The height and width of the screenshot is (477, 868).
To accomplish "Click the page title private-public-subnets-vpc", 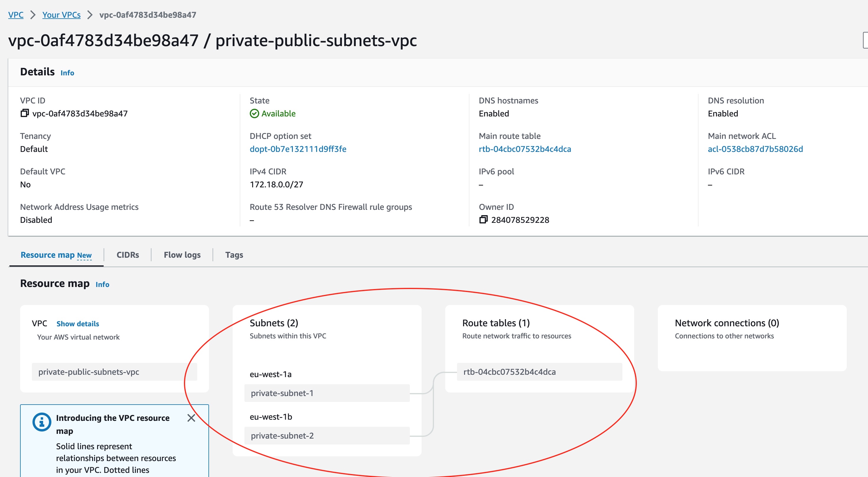I will coord(316,40).
